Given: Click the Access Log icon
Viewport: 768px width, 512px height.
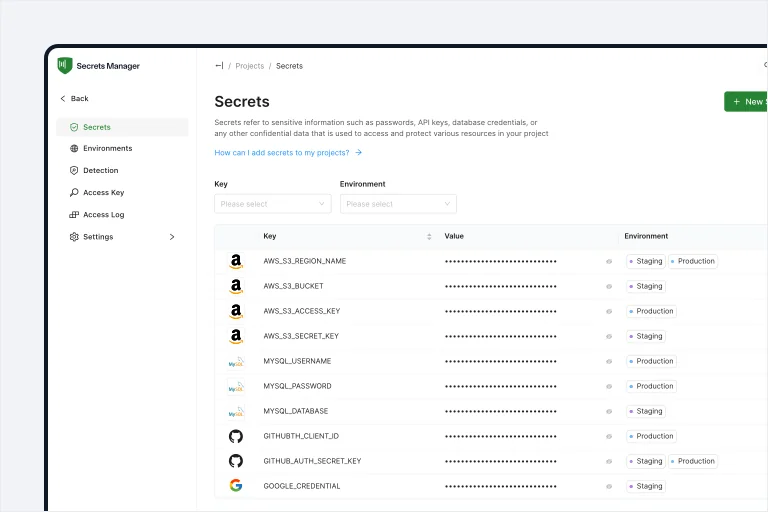Looking at the screenshot, I should 74,215.
